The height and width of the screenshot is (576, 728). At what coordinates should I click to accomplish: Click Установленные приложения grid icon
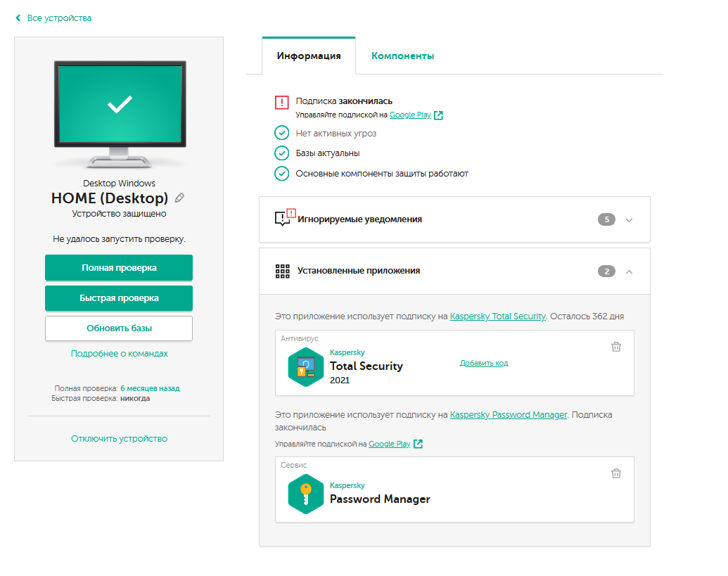(282, 271)
